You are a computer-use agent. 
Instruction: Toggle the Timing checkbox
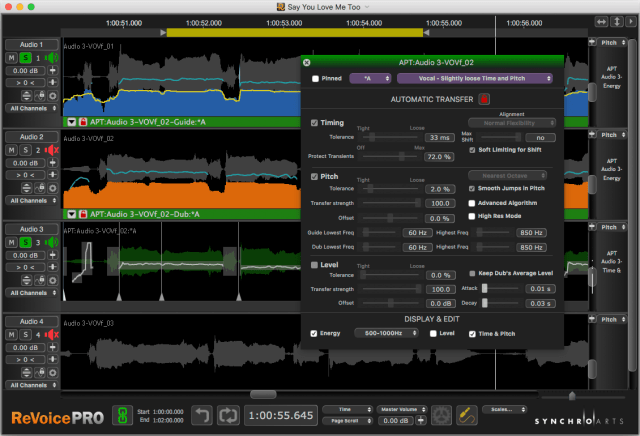314,122
